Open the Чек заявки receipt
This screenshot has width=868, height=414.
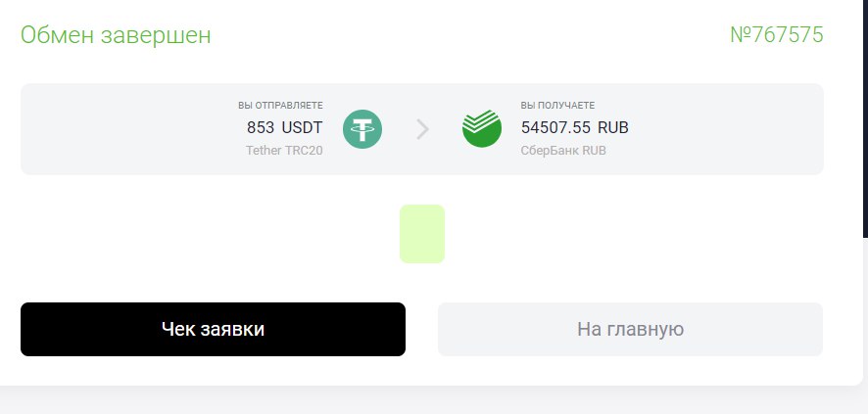tap(213, 329)
